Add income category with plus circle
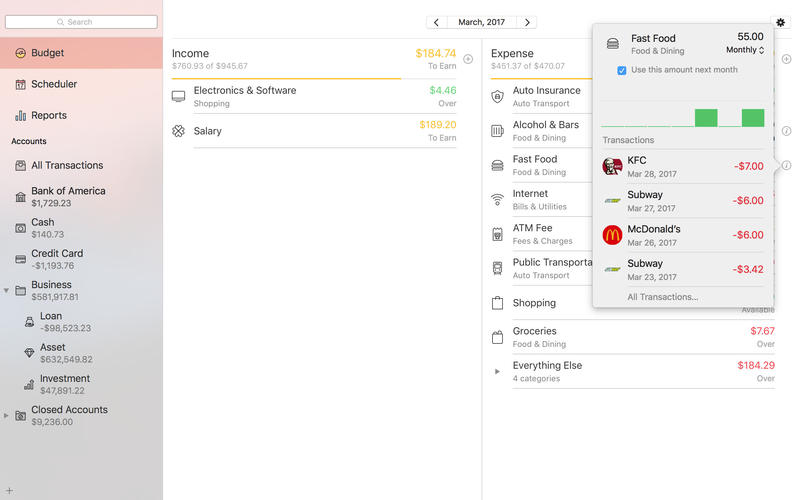This screenshot has width=800, height=500. pyautogui.click(x=468, y=59)
